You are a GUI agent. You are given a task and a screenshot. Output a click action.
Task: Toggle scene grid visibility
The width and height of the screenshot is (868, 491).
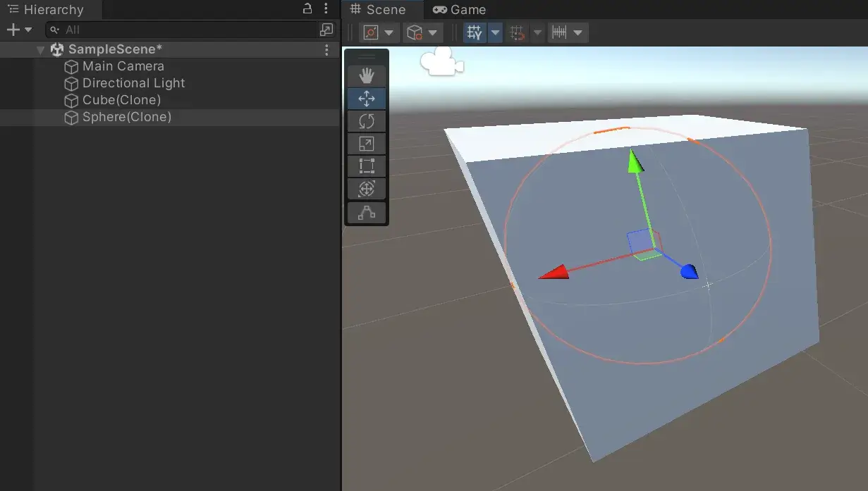click(475, 32)
